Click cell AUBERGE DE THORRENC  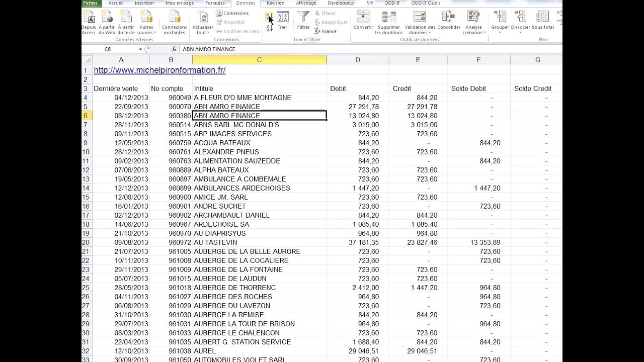(x=259, y=288)
